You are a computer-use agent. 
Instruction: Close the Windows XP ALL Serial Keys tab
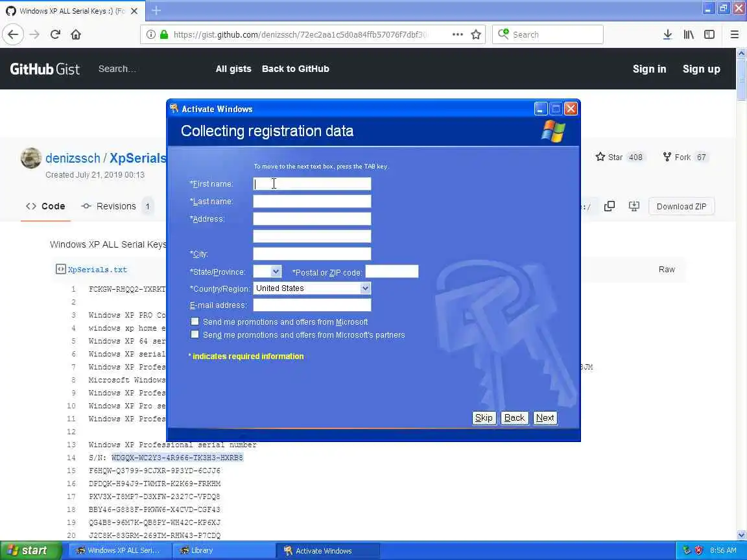(x=134, y=10)
